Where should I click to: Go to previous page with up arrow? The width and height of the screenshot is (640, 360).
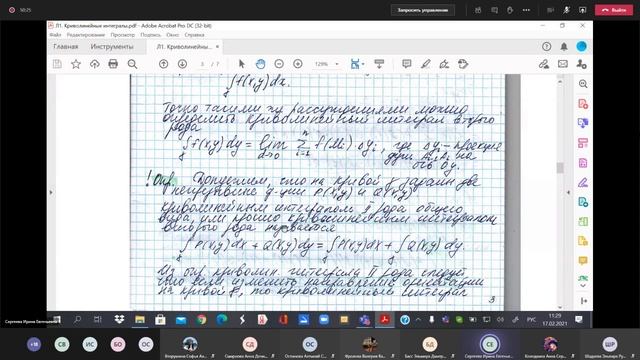(x=163, y=64)
